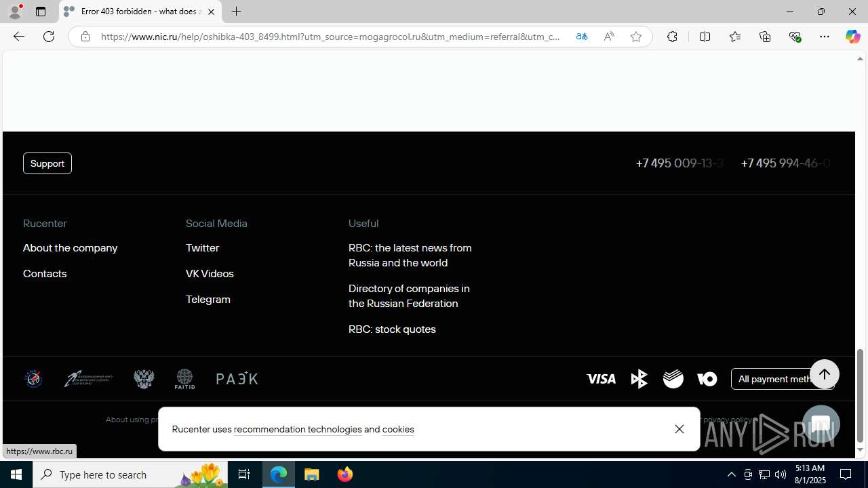Click the taskbar search box
Viewport: 868px width, 488px height.
(130, 474)
